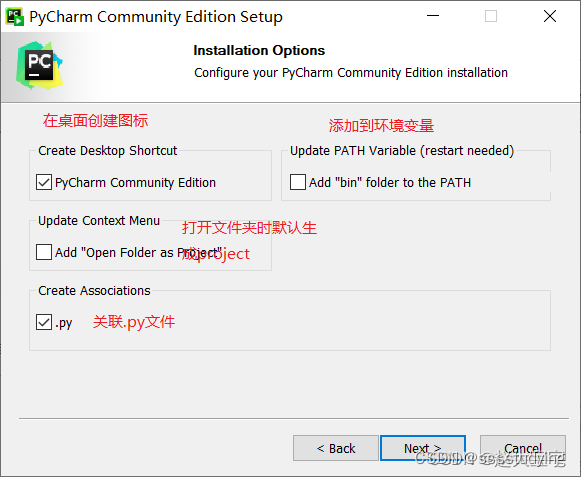Click the PyCharm Community Edition Setup title text
This screenshot has height=477, width=581.
[x=156, y=17]
